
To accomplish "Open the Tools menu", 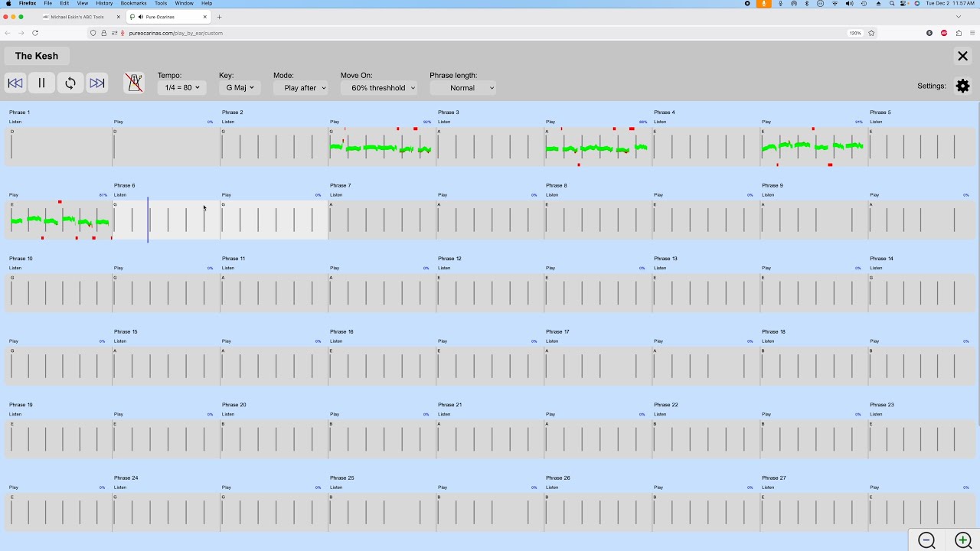I will (x=161, y=3).
